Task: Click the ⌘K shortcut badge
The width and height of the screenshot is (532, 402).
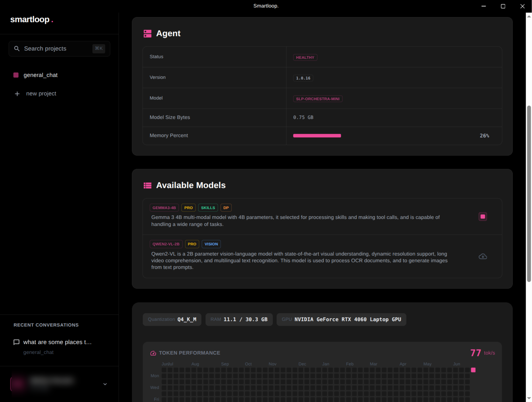Action: (99, 49)
